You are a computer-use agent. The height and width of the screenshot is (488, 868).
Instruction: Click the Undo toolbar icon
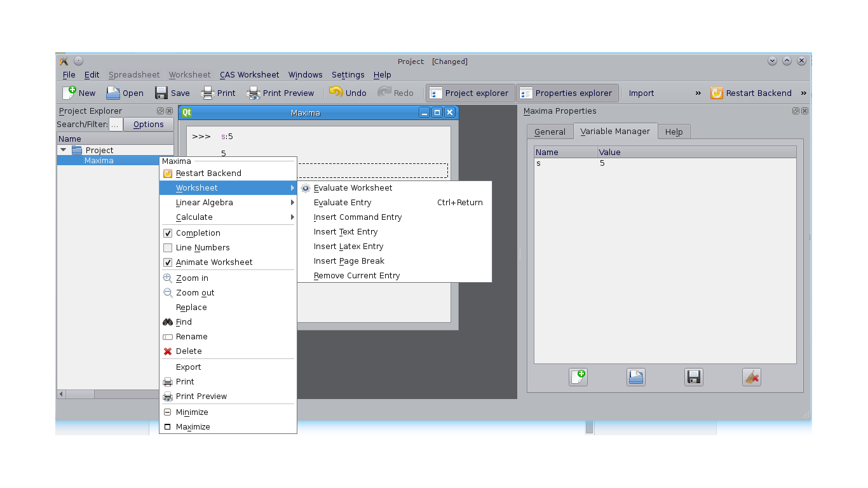point(348,93)
